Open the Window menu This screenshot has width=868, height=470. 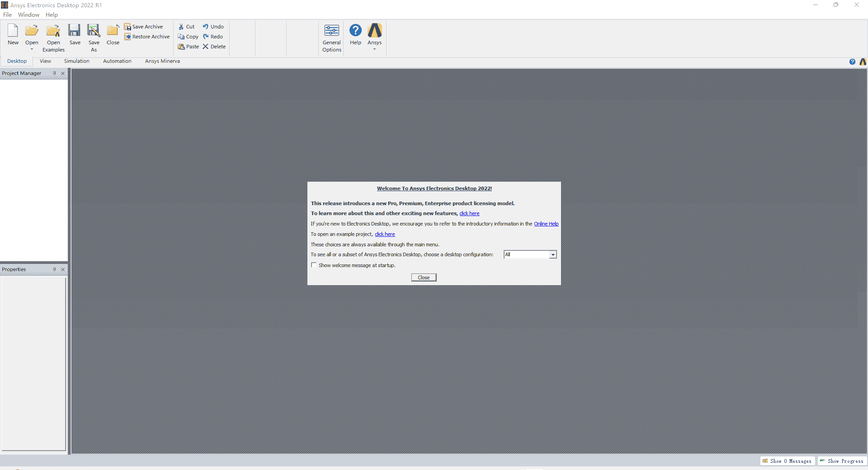click(28, 14)
